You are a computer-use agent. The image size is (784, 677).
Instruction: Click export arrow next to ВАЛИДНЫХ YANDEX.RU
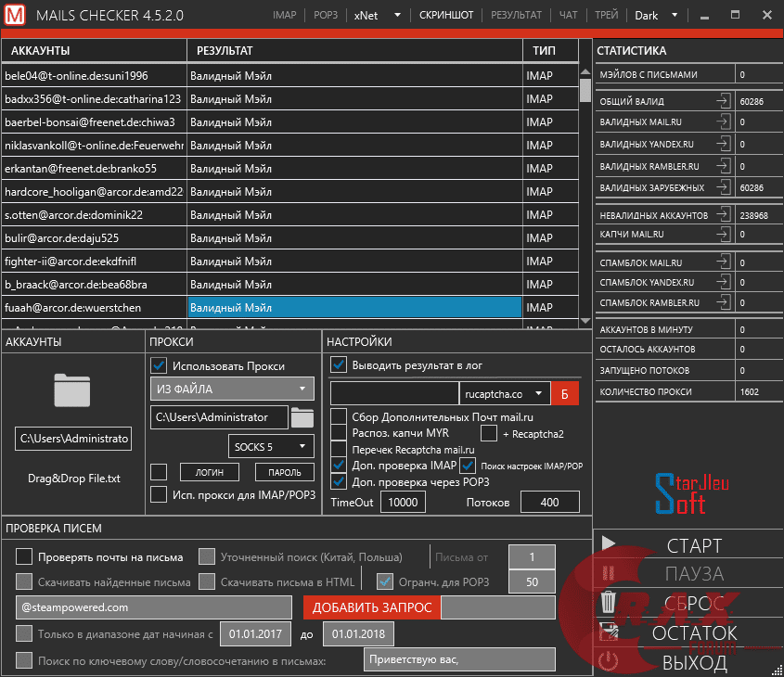pos(723,144)
